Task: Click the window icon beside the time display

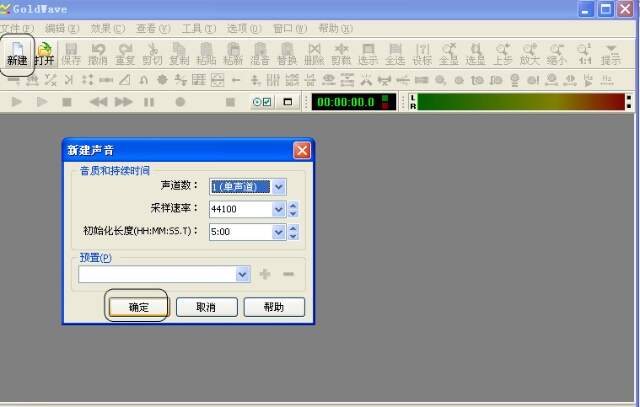Action: point(288,102)
